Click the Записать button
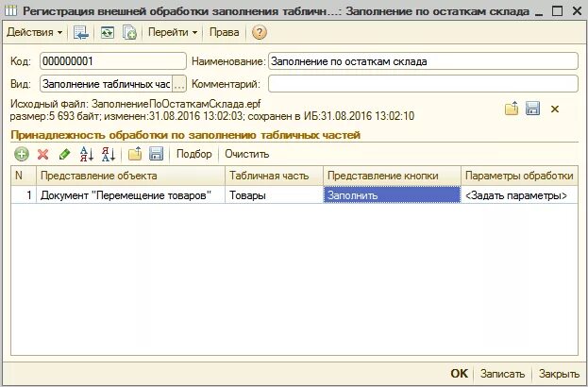The image size is (588, 387). (502, 374)
